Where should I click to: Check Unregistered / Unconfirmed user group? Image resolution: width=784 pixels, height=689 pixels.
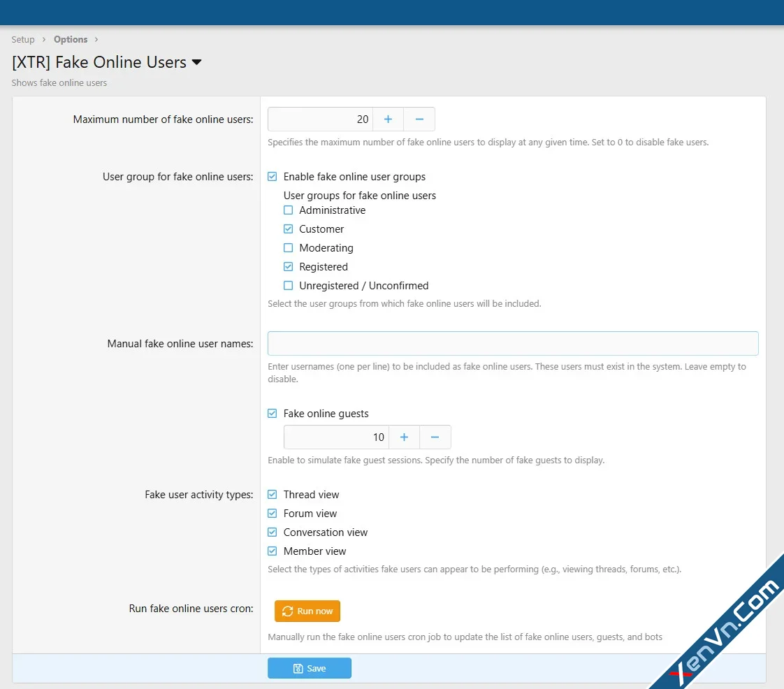click(x=289, y=286)
